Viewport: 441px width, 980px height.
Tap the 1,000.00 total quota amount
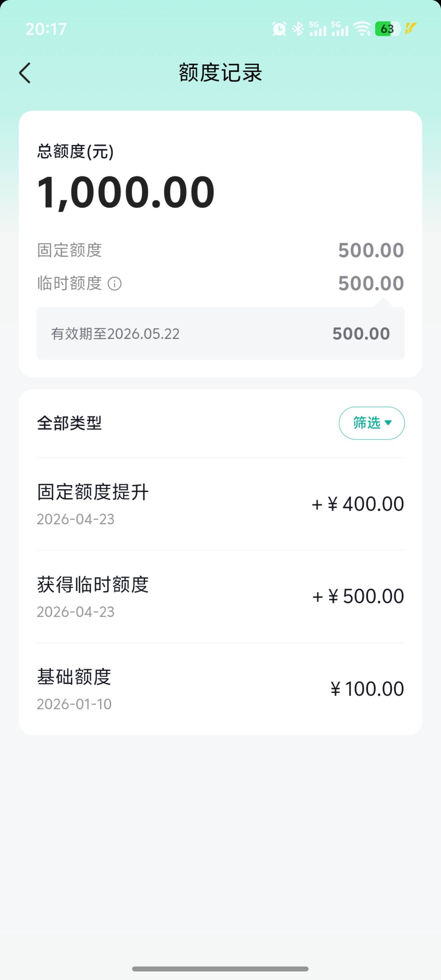tap(126, 192)
